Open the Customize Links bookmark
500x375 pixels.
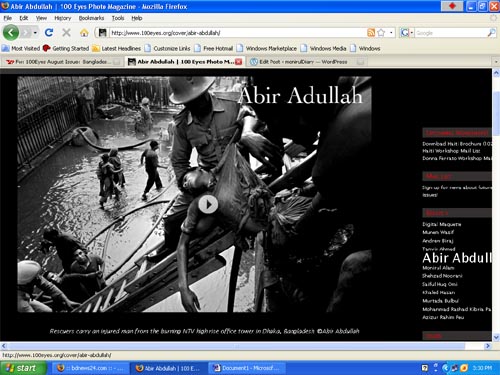[167, 48]
